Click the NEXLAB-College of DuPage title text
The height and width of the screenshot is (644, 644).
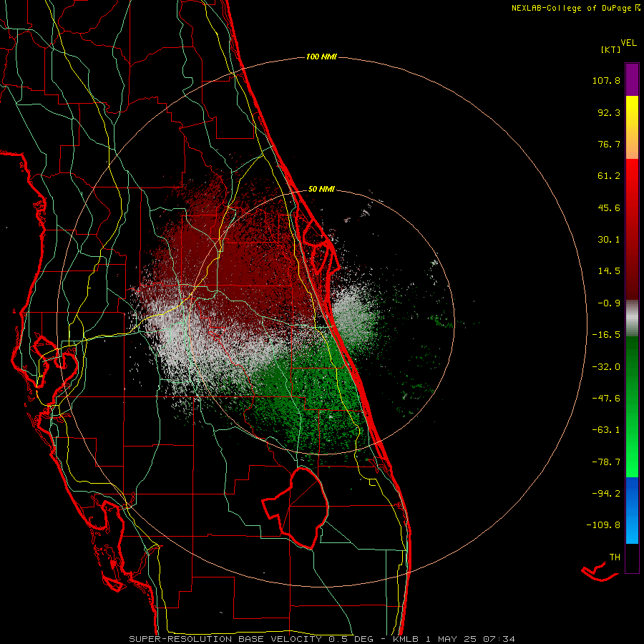click(571, 8)
